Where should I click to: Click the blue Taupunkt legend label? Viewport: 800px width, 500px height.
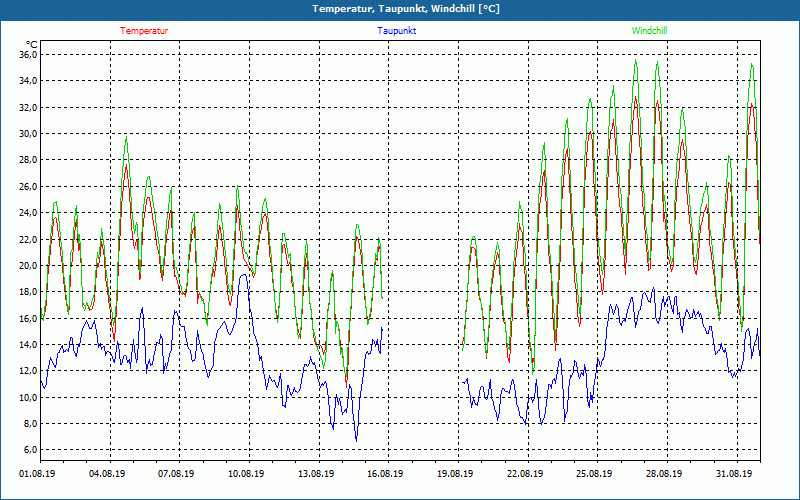point(396,31)
